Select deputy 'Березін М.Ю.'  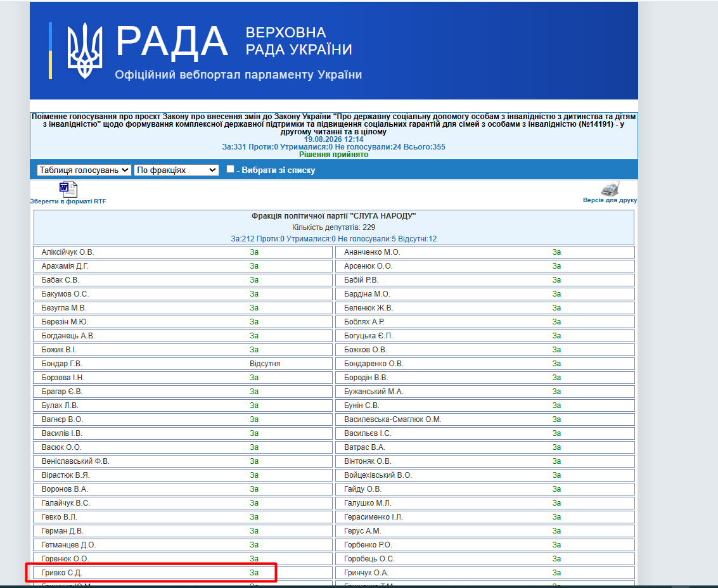click(x=65, y=322)
